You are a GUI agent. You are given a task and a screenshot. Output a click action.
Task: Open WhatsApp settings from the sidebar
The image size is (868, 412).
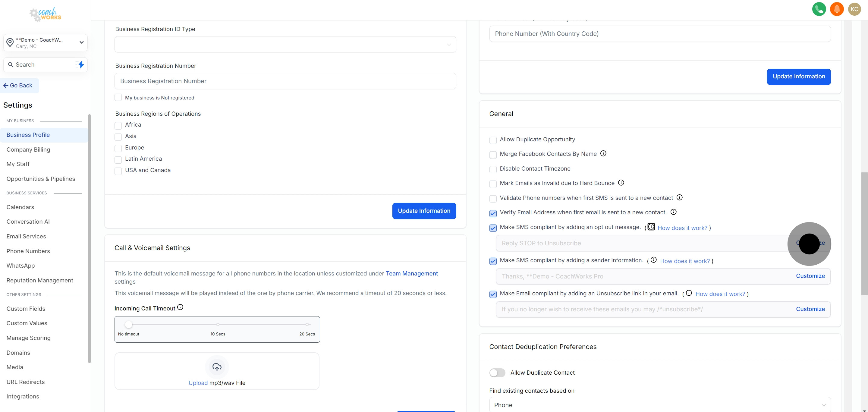pos(20,266)
